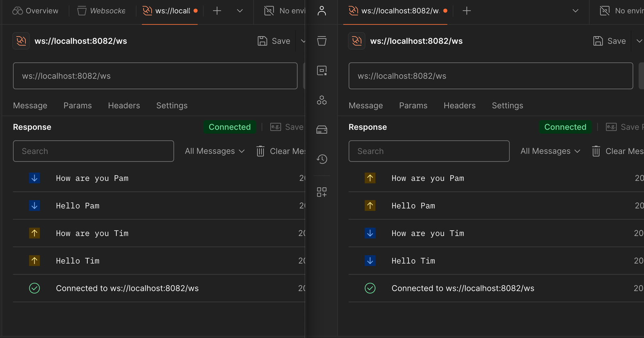
Task: Open the Collections sidebar icon
Action: 322,41
